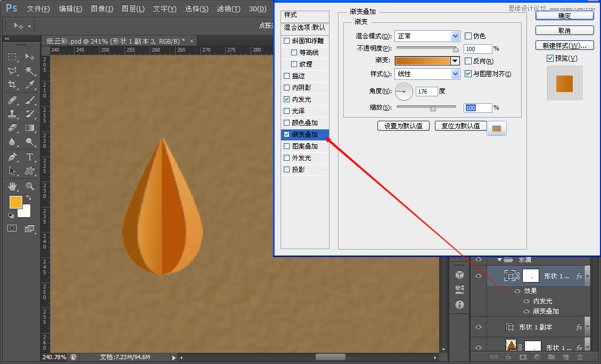This screenshot has width=601, height=364.
Task: Select the Path Selection arrow tool
Action: pyautogui.click(x=12, y=171)
